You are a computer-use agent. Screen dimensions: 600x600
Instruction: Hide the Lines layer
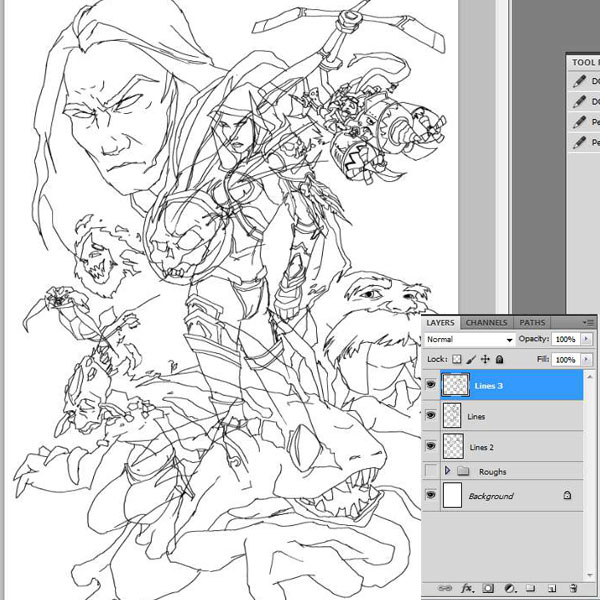coord(431,416)
